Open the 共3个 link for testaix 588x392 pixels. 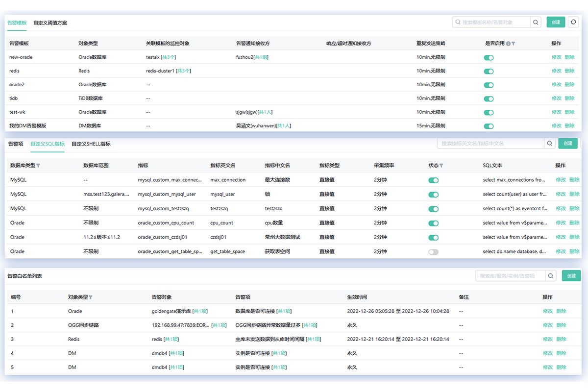170,57
